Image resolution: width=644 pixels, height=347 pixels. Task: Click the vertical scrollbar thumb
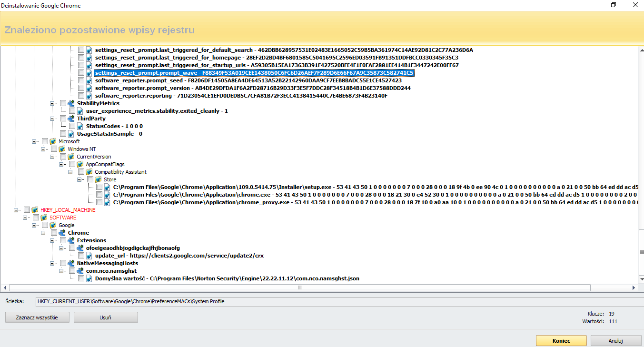click(641, 252)
